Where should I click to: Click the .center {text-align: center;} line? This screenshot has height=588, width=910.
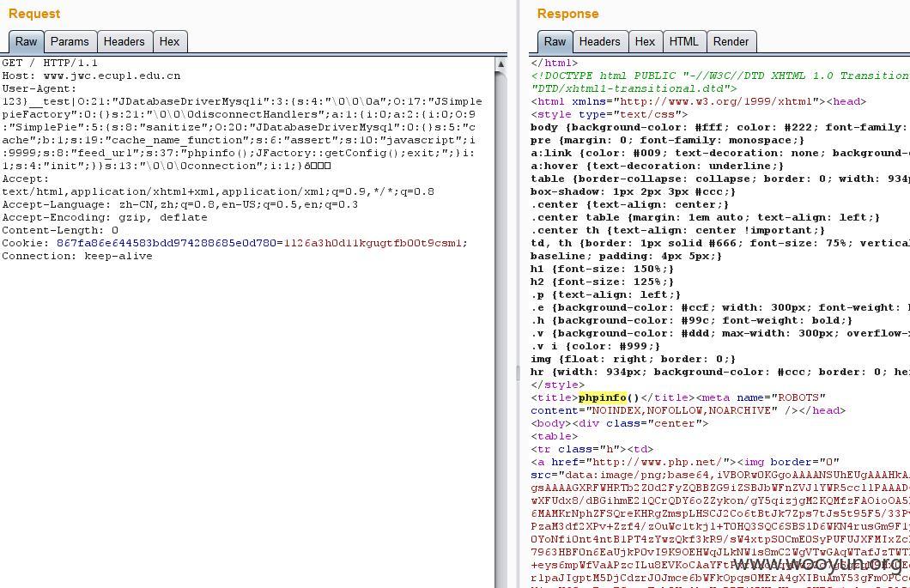tap(629, 204)
